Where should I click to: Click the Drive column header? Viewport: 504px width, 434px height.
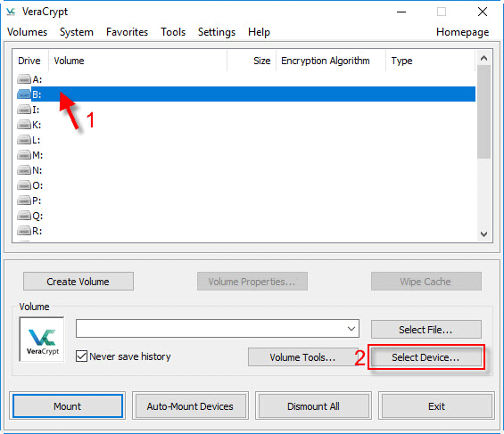click(30, 61)
